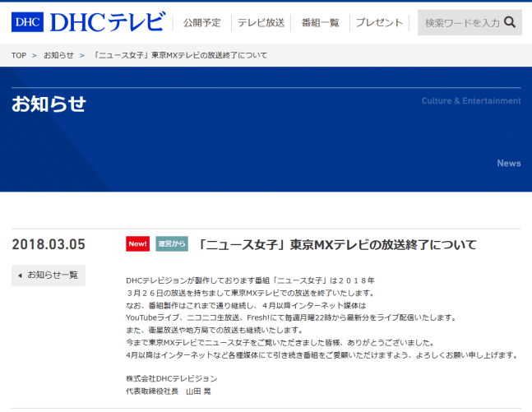532x412 pixels.
Task: Open the テレビ放送 menu item
Action: [x=261, y=23]
